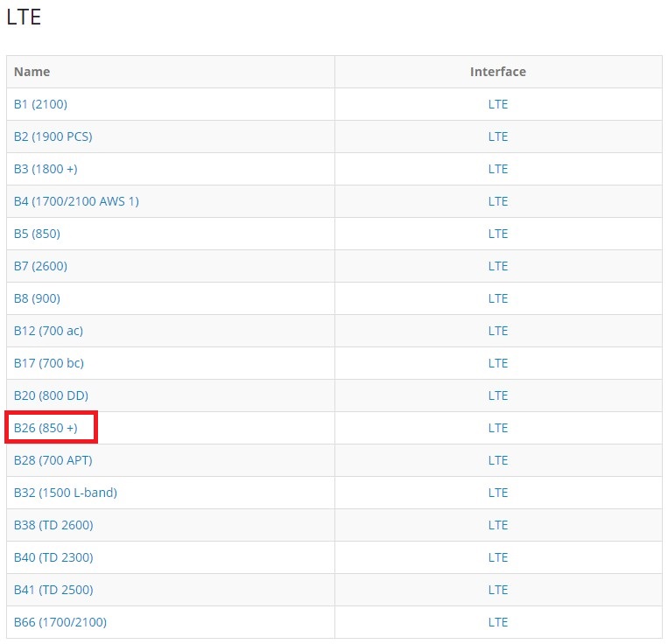This screenshot has width=668, height=644.
Task: Click LTE interface link in B7 row
Action: tap(498, 266)
